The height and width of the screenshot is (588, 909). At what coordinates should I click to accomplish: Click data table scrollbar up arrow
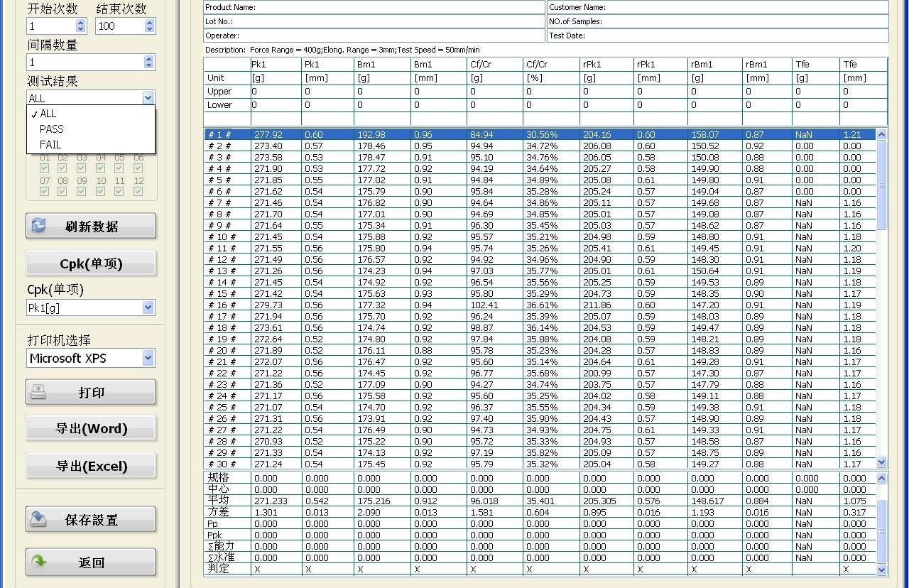point(882,134)
